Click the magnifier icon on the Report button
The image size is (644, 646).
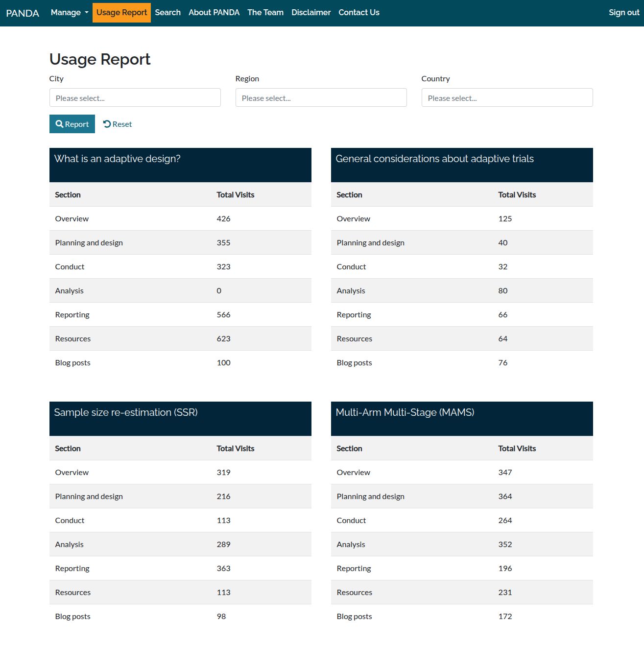coord(59,124)
